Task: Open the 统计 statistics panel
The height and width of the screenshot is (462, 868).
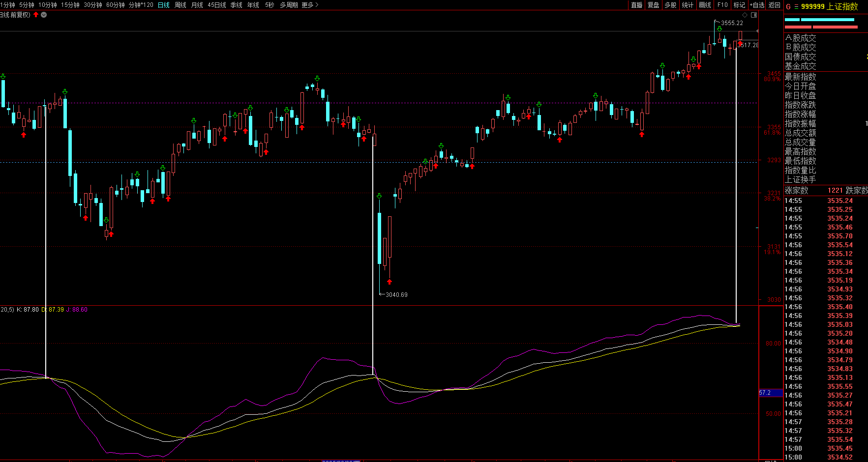Action: [x=688, y=5]
